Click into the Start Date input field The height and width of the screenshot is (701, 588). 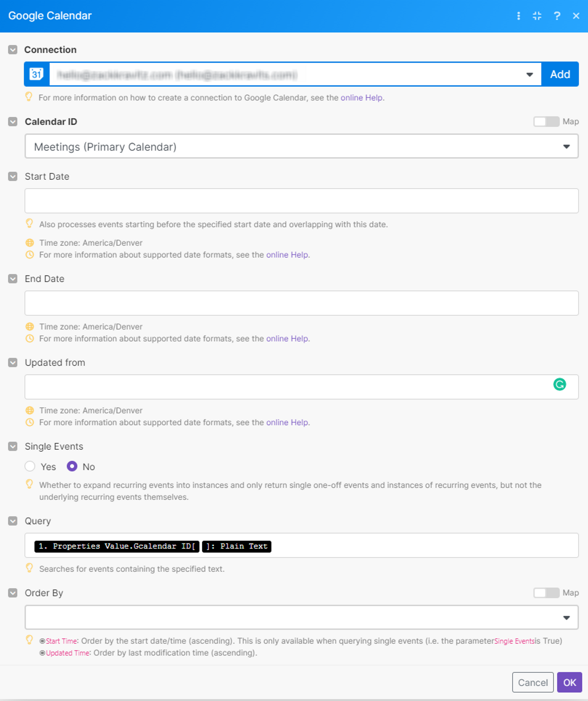(302, 201)
